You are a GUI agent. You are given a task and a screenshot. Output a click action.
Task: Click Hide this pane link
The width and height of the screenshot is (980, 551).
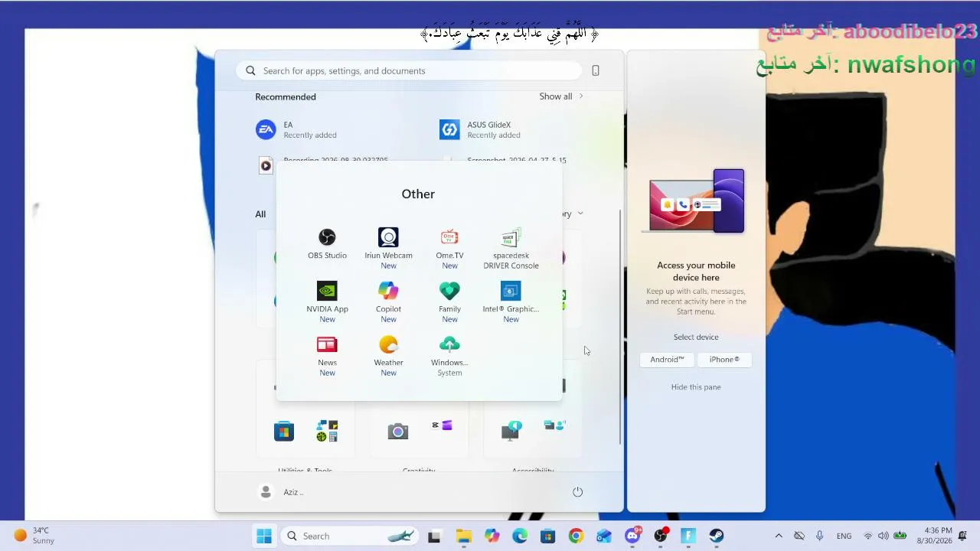click(x=696, y=387)
